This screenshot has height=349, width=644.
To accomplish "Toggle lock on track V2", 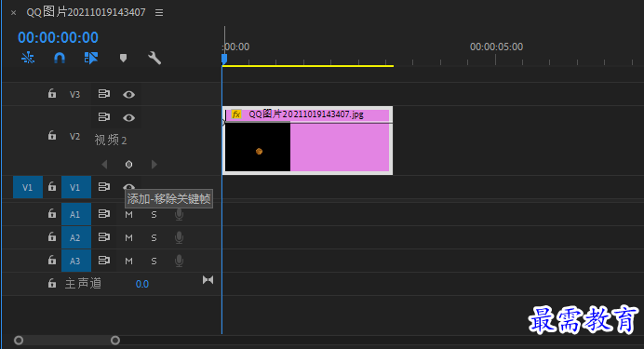I will pos(52,135).
